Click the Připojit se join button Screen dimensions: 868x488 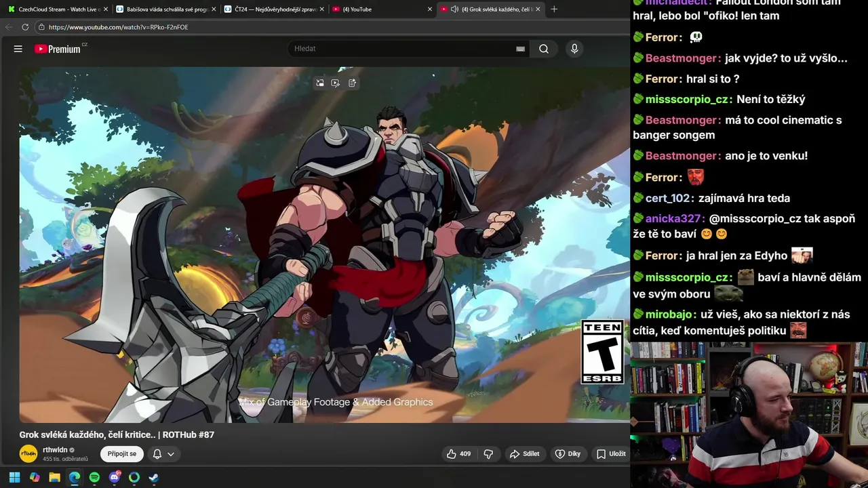[x=122, y=454]
